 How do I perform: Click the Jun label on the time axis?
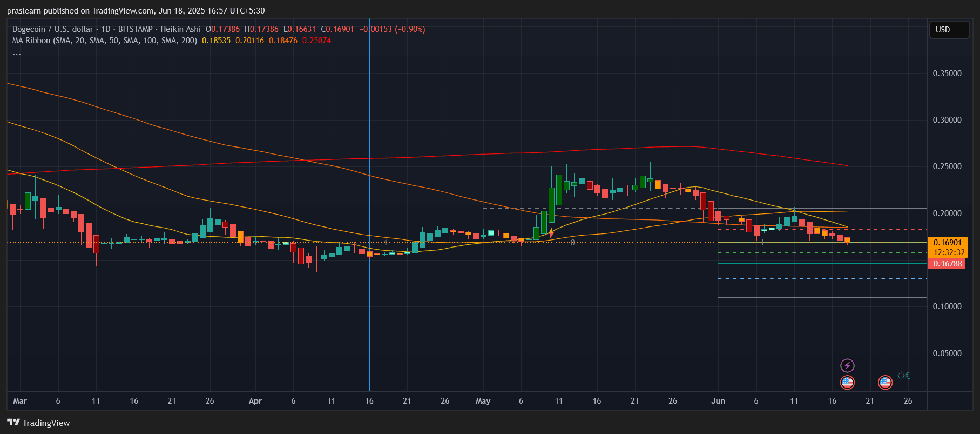click(x=718, y=401)
